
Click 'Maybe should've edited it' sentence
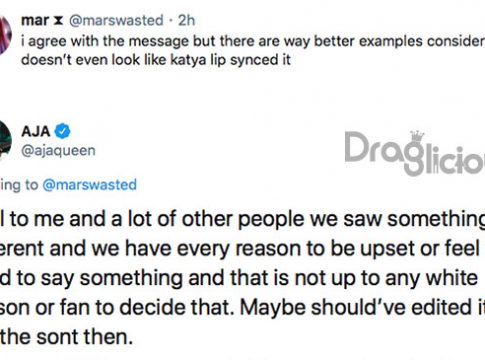[x=362, y=307]
